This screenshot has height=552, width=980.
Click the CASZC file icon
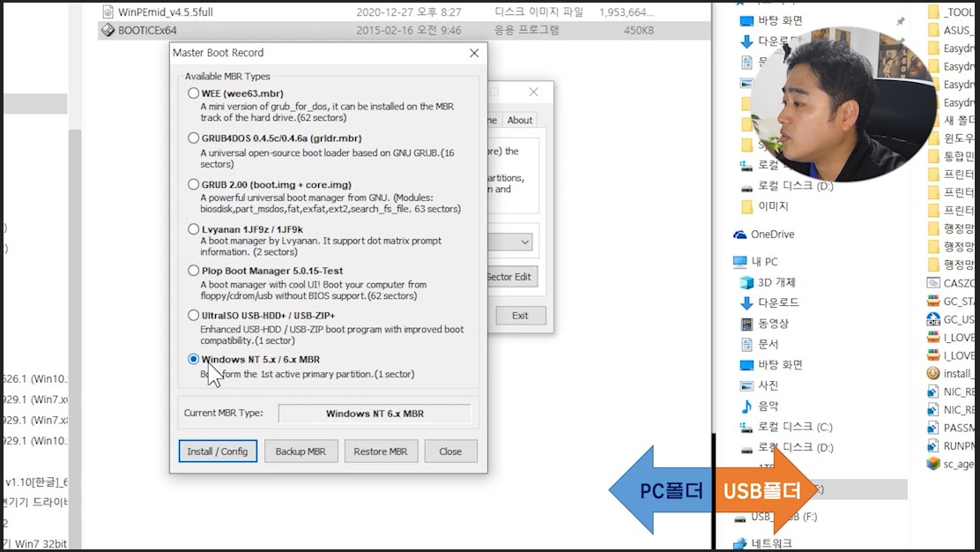pyautogui.click(x=933, y=283)
